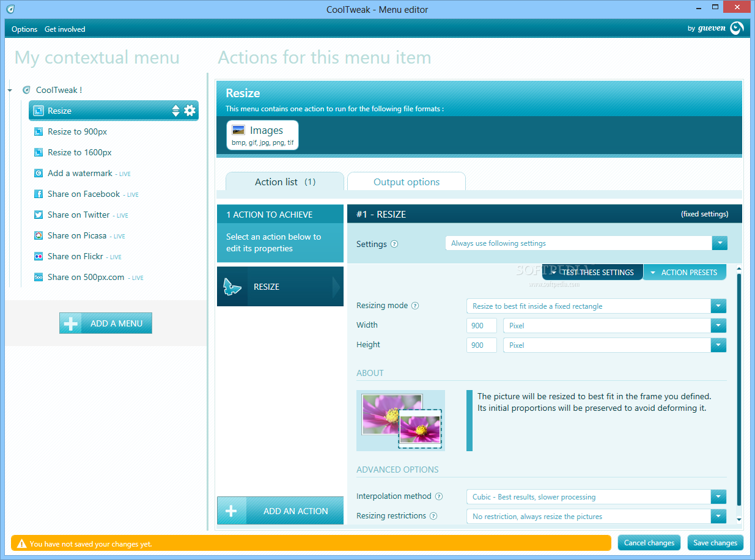
Task: Expand the TEST THESE SETTINGS dropdown button
Action: [x=592, y=272]
